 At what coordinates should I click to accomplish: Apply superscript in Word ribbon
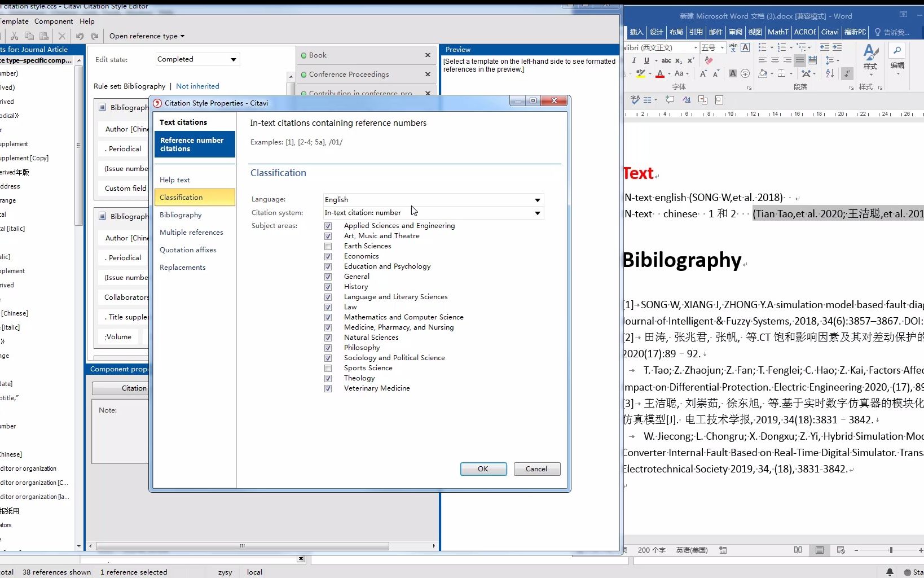pos(690,60)
